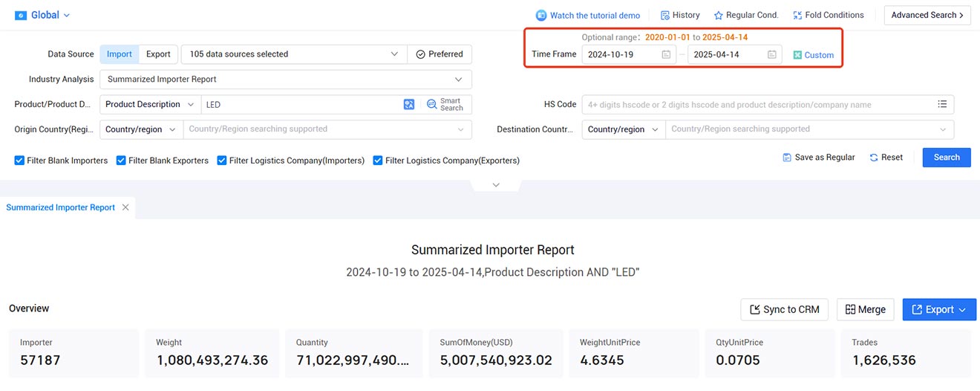Screen dimensions: 980x391
Task: Click the Custom time frame link
Action: 814,55
